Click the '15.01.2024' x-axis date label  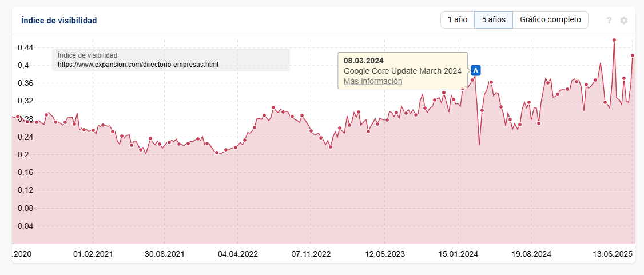458,254
